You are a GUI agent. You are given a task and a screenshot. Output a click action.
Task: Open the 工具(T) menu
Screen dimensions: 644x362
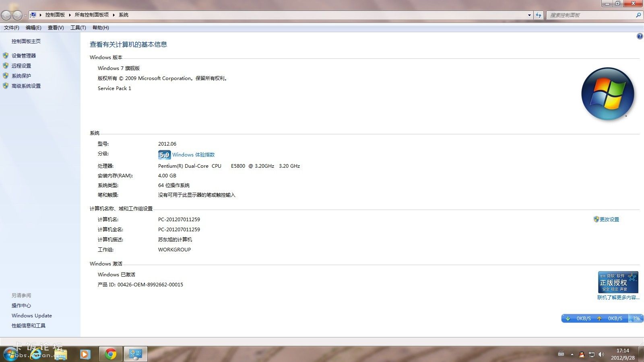click(x=78, y=28)
